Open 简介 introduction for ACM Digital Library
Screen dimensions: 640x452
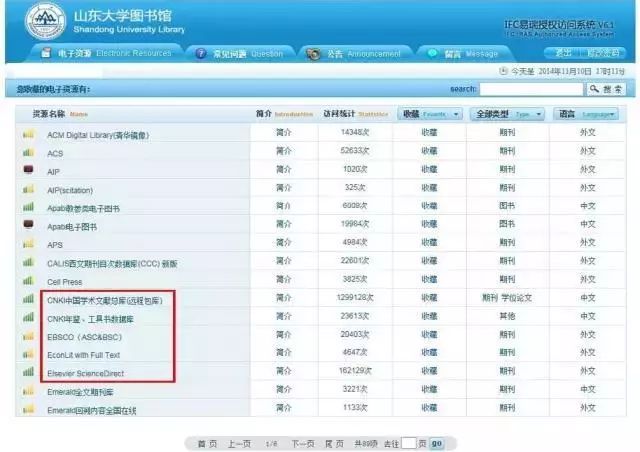point(284,132)
